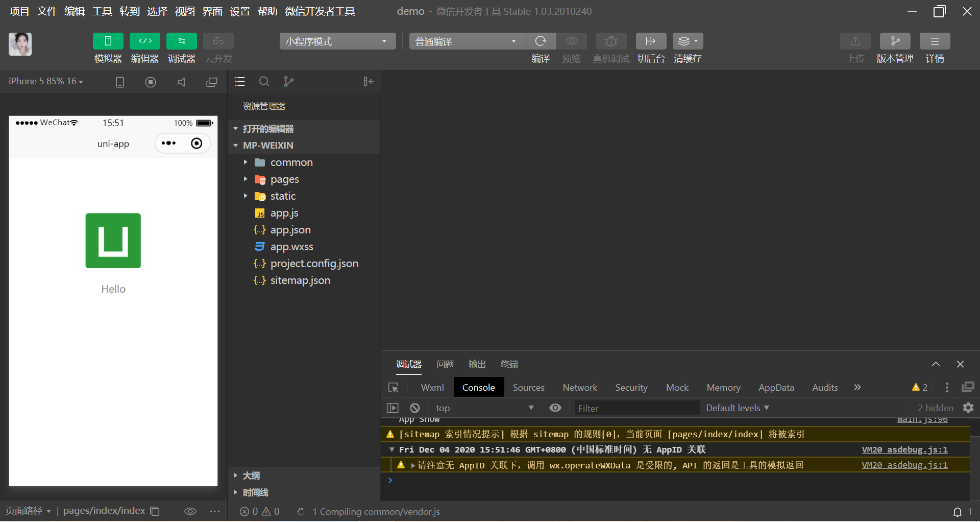Viewport: 980px width, 522px height.
Task: Click the switch to background icon (切后台)
Action: (x=651, y=41)
